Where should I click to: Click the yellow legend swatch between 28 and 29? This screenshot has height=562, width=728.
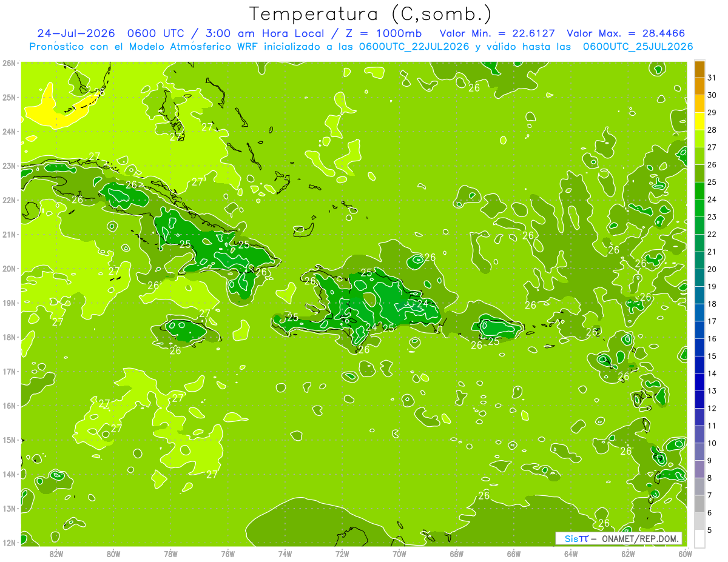click(x=699, y=121)
